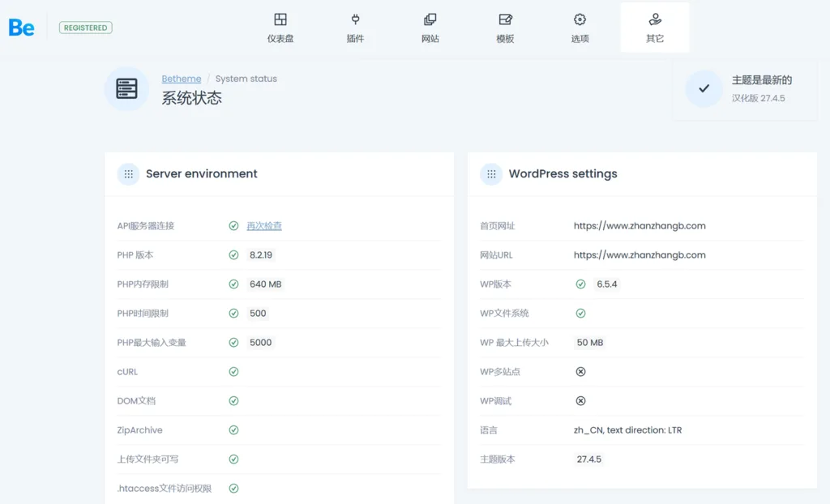Click the Server environment grid icon
This screenshot has height=504, width=830.
(x=128, y=174)
